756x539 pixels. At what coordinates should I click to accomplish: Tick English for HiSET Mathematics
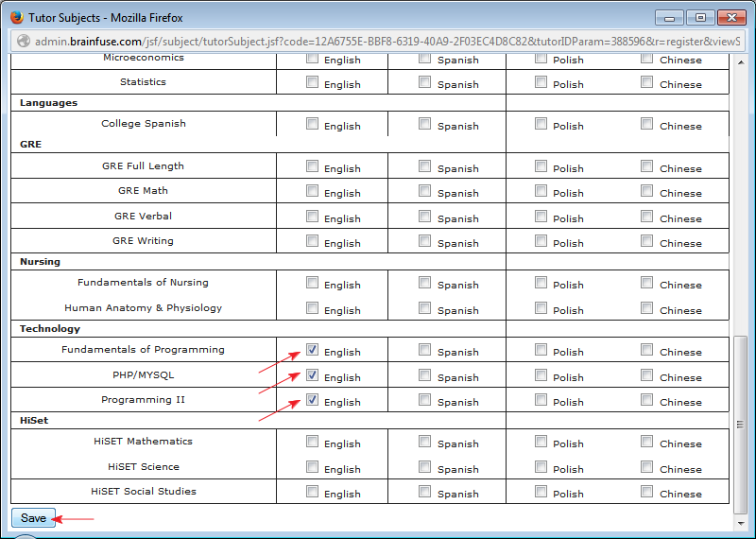tap(313, 441)
